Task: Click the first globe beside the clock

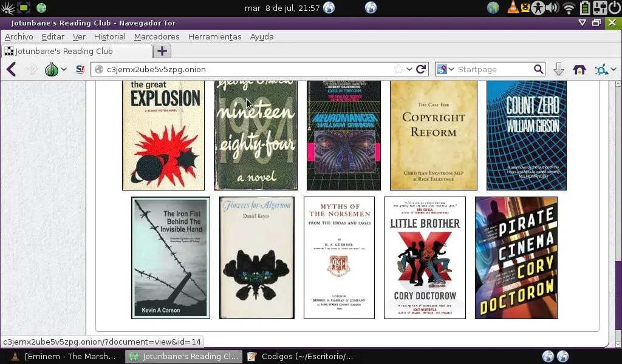Action: [329, 7]
